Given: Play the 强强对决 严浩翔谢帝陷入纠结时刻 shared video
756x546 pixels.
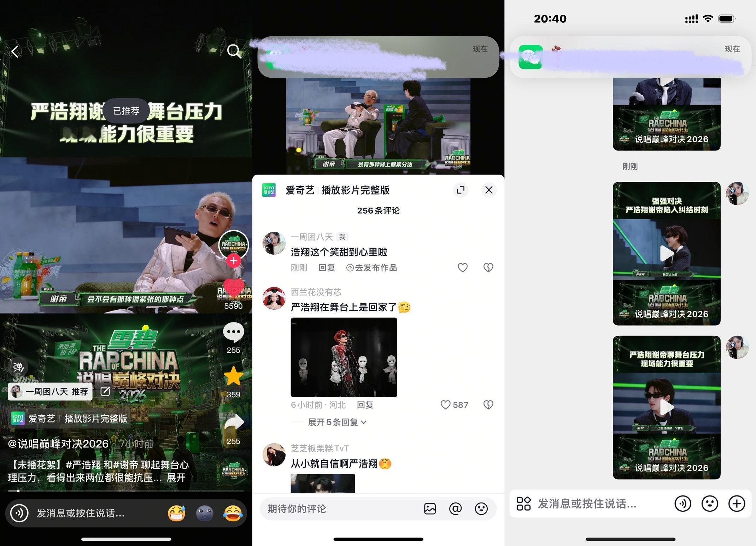Looking at the screenshot, I should click(x=667, y=253).
